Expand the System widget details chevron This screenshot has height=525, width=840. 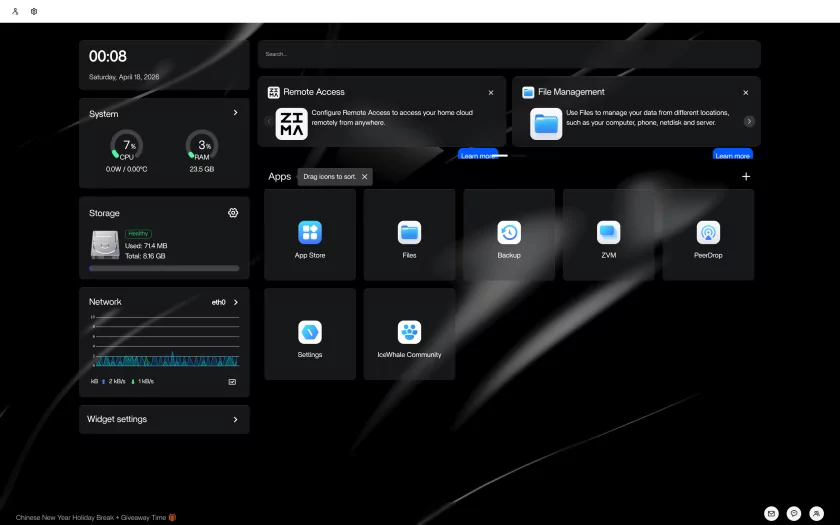pyautogui.click(x=235, y=113)
